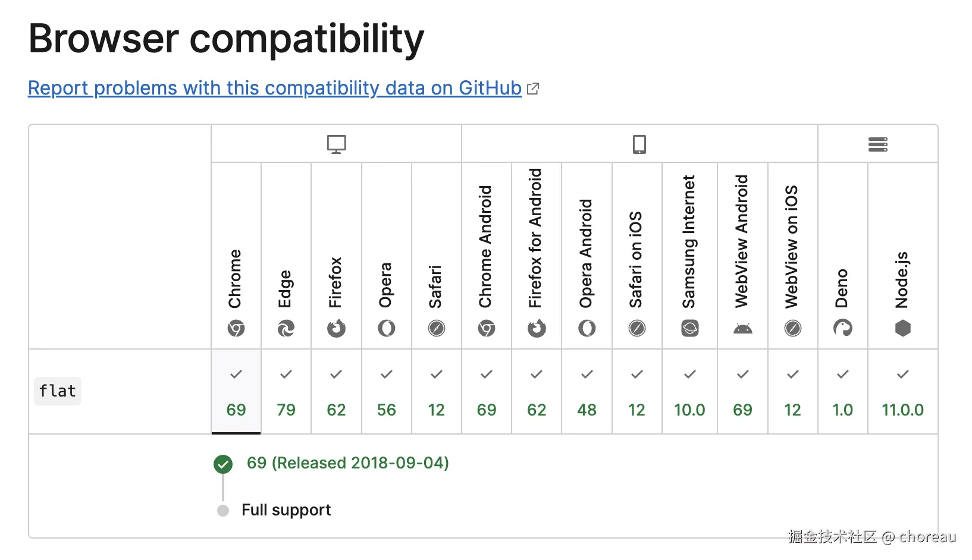Click the mobile category phone icon
The width and height of the screenshot is (972, 560).
point(639,143)
